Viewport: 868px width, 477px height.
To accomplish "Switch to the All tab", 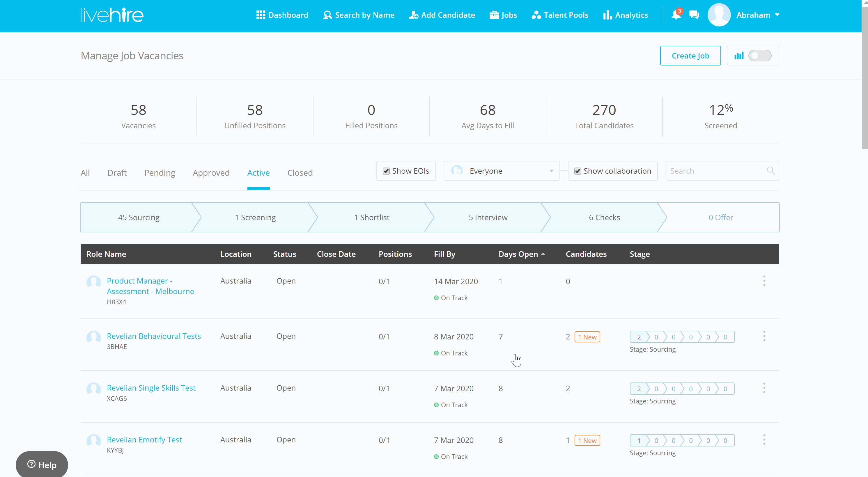I will (85, 173).
